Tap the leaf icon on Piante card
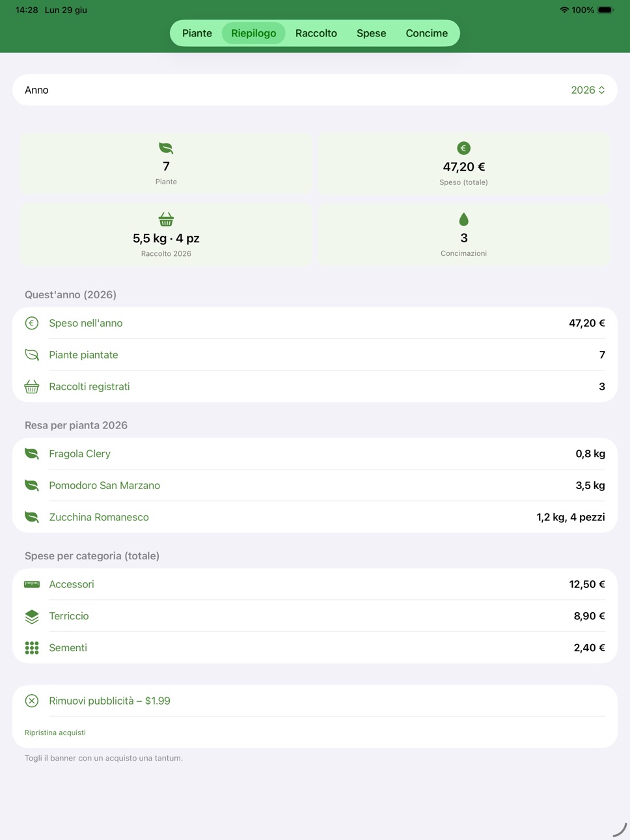Viewport: 630px width, 840px height. pyautogui.click(x=166, y=148)
